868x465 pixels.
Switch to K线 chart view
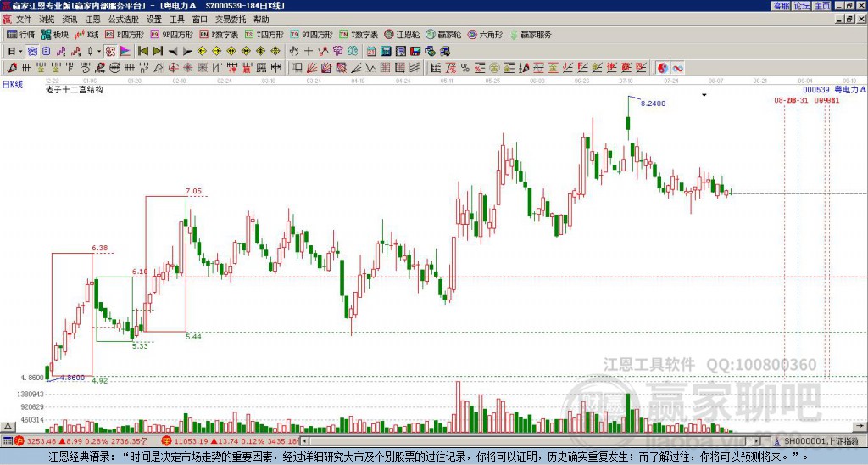(x=86, y=34)
